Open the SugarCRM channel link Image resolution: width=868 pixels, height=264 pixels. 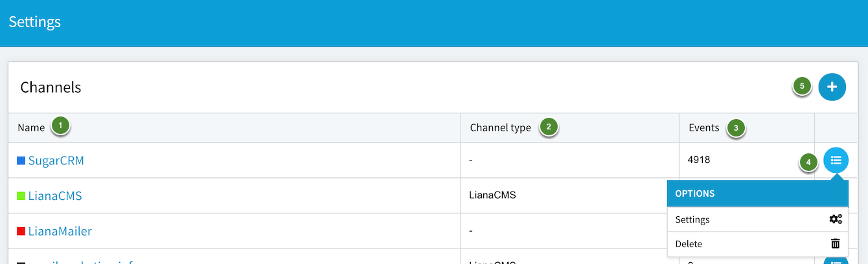56,160
